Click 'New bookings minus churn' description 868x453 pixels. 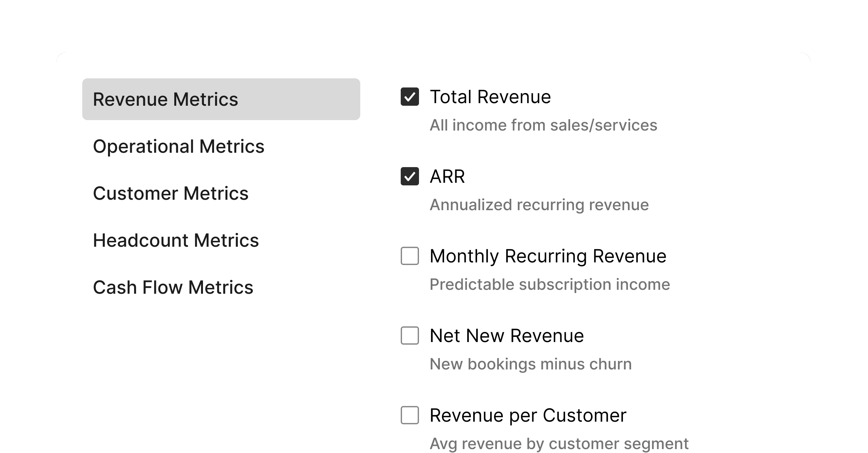pyautogui.click(x=530, y=364)
